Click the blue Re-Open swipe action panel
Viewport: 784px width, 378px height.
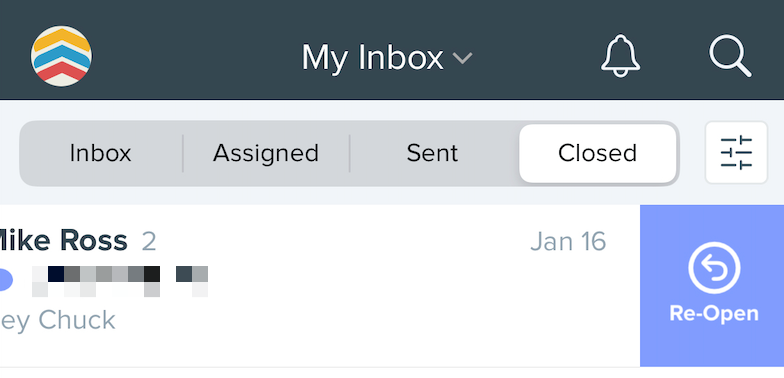click(712, 286)
